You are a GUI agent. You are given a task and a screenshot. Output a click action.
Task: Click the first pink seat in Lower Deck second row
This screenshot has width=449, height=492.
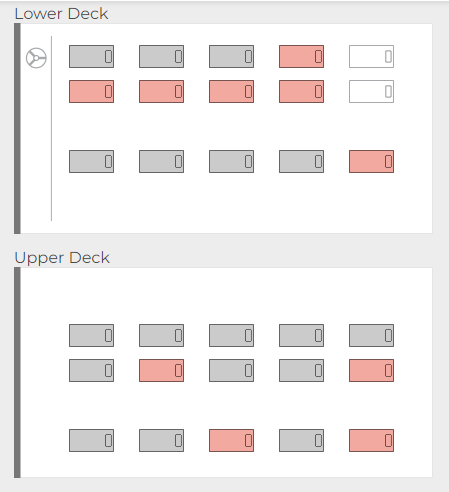(x=91, y=91)
